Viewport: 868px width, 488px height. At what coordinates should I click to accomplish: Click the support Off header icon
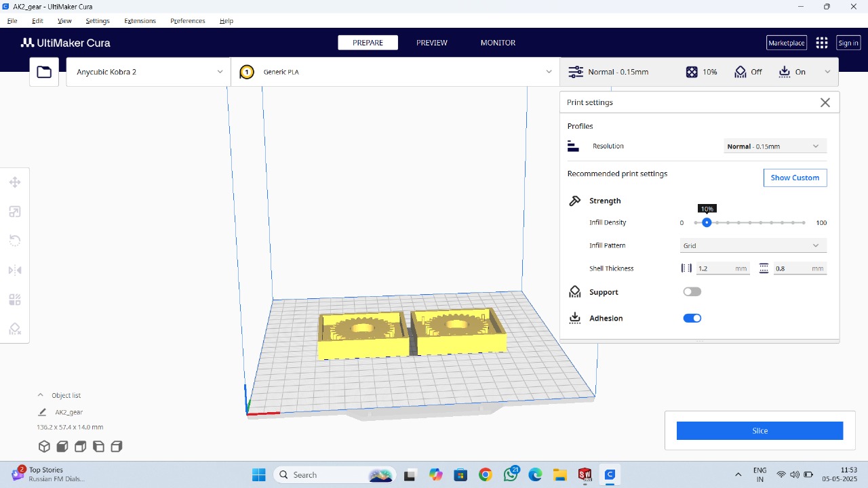(x=741, y=72)
